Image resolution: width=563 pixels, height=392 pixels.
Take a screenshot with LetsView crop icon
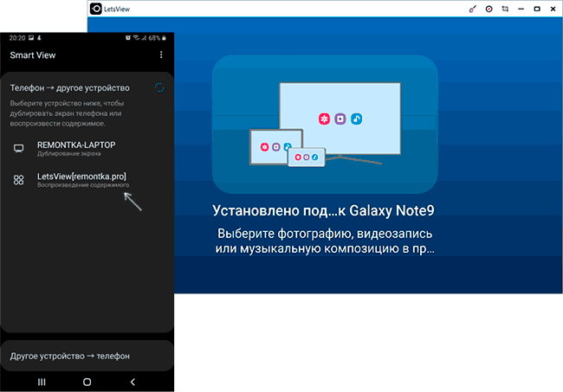(505, 9)
